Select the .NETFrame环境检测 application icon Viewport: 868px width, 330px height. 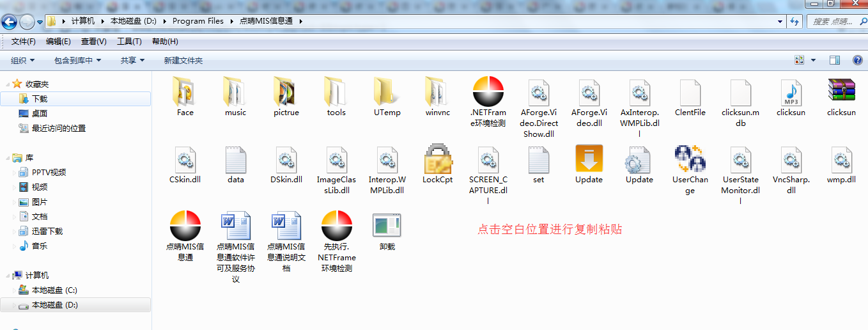point(488,91)
